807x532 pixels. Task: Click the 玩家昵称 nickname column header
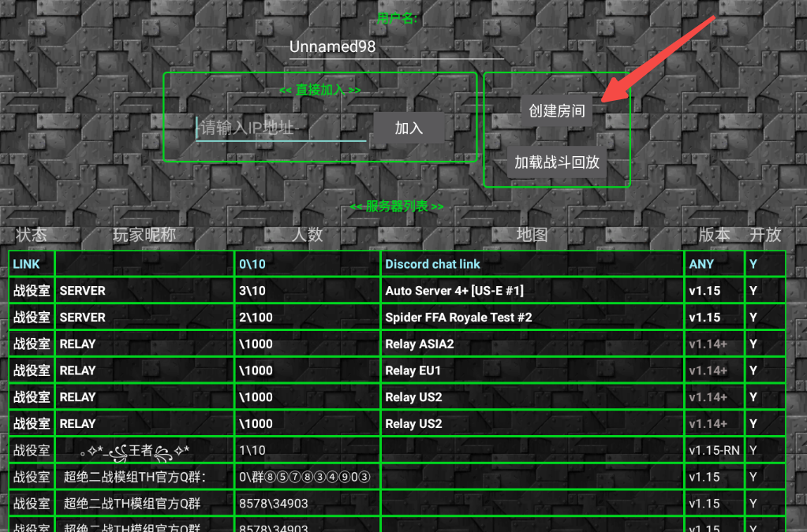(x=144, y=235)
